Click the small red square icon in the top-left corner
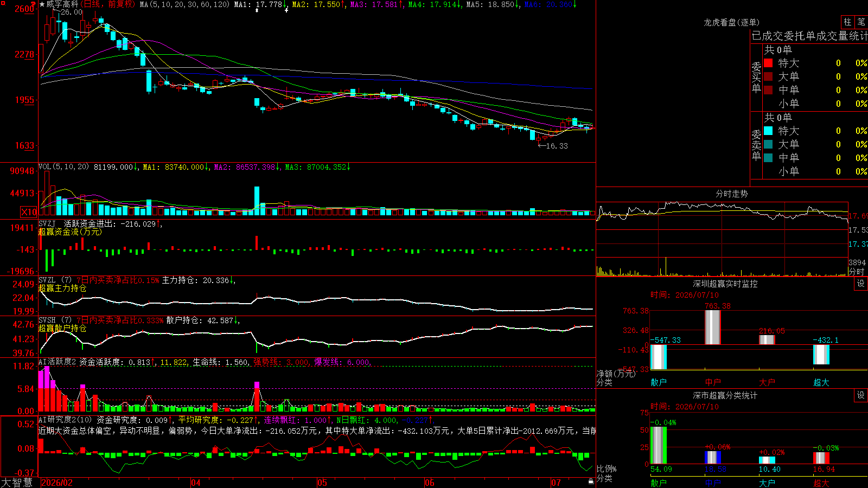 click(3, 3)
